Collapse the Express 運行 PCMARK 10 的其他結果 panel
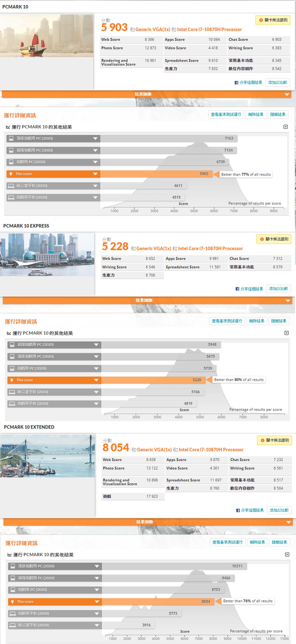Image resolution: width=296 pixels, height=644 pixels. 287,333
